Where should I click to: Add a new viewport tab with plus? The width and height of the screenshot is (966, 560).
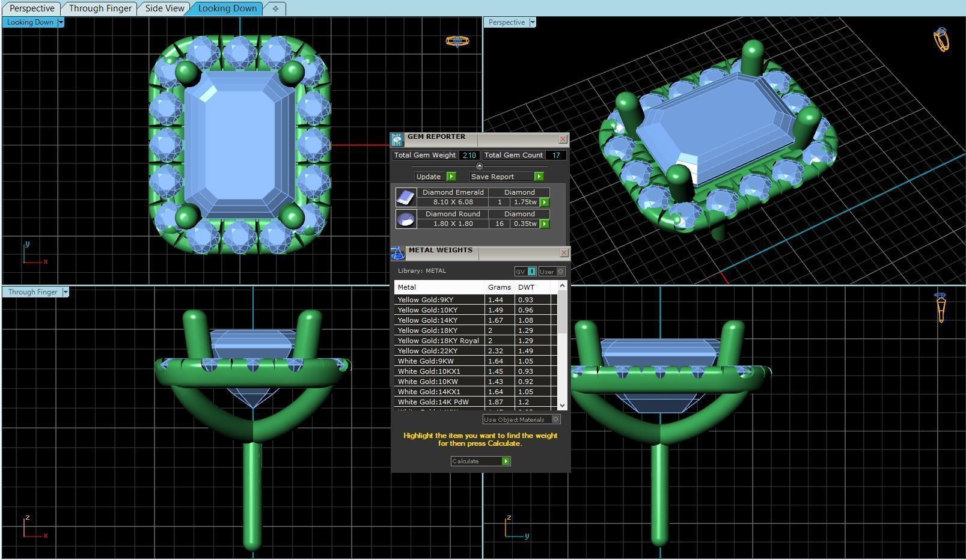pyautogui.click(x=275, y=8)
